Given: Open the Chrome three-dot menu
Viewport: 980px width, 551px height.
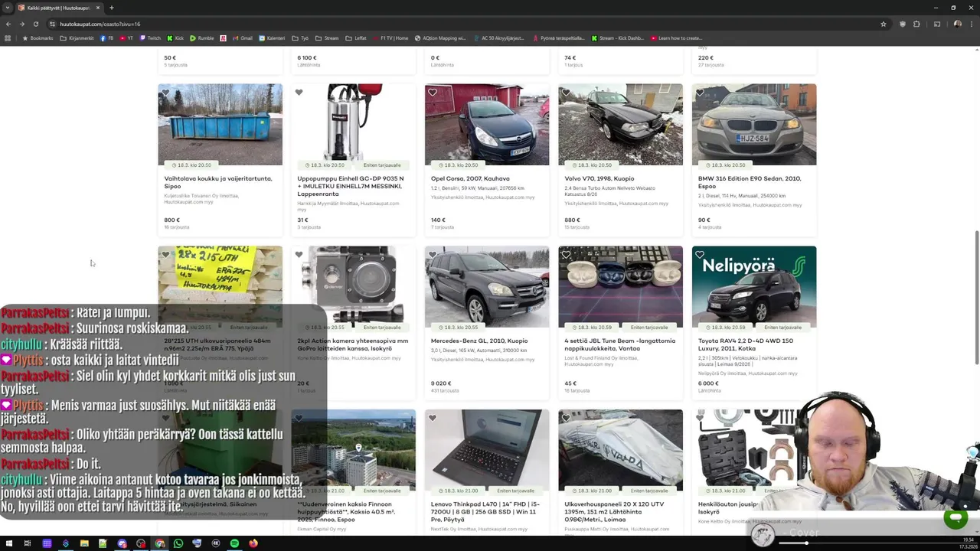Looking at the screenshot, I should 971,24.
